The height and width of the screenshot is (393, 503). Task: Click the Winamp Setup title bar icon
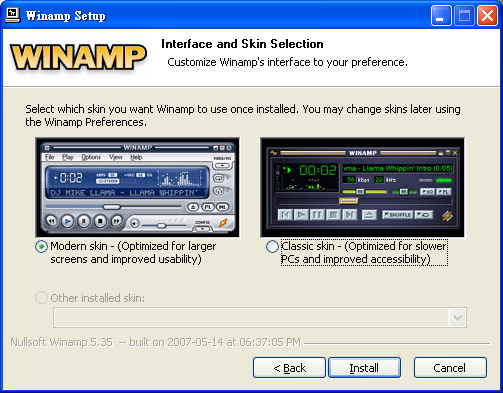13,15
